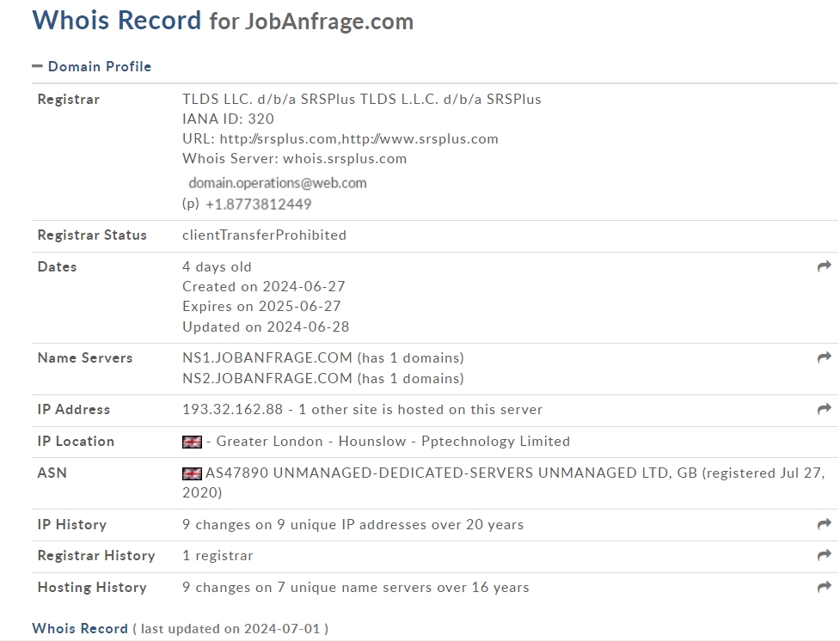This screenshot has width=840, height=641.
Task: Select the Created on 2024-06-27 date
Action: 264,286
